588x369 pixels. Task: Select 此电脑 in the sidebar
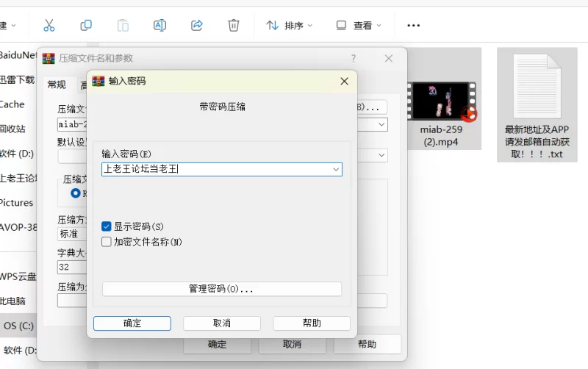click(12, 301)
